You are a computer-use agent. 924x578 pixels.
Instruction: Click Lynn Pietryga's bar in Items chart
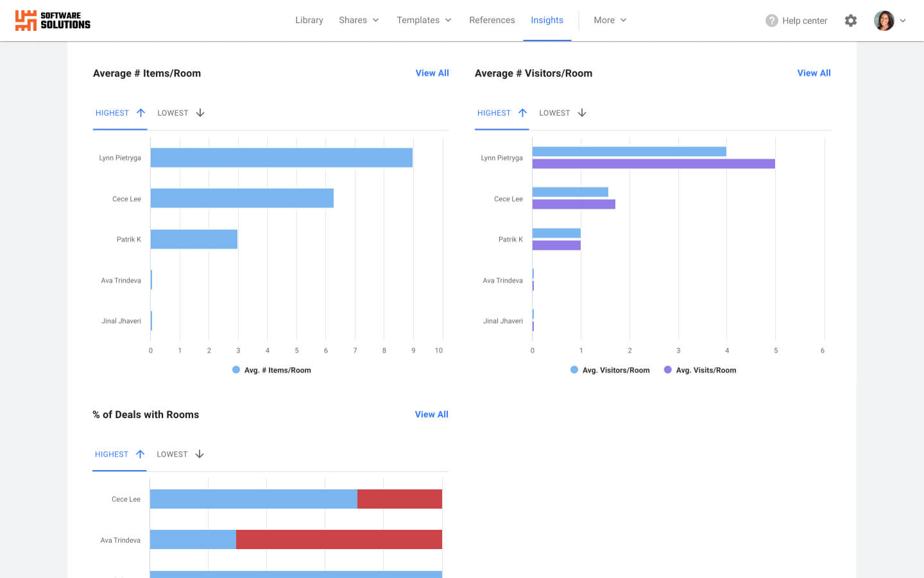click(281, 157)
